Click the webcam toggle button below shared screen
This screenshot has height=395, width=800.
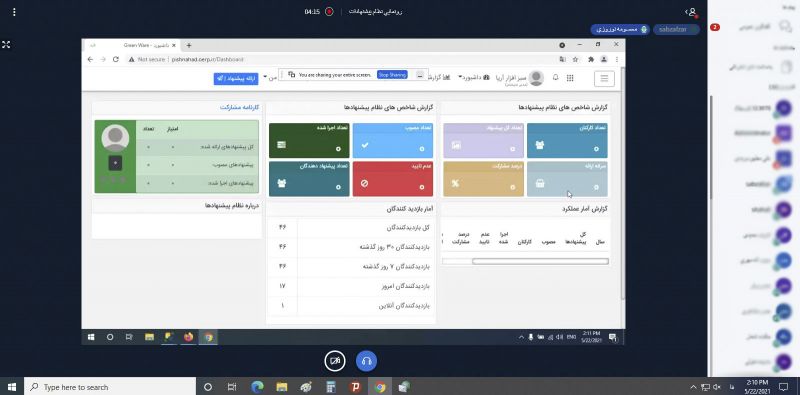pyautogui.click(x=335, y=361)
